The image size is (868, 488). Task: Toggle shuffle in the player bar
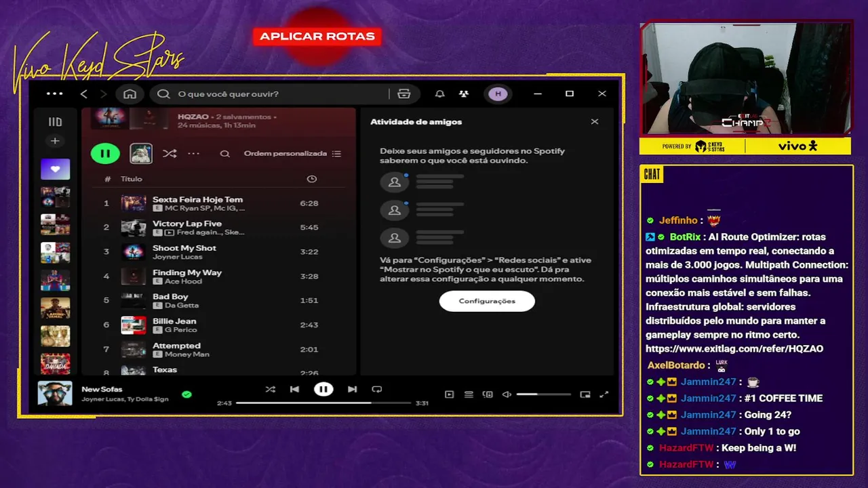271,389
